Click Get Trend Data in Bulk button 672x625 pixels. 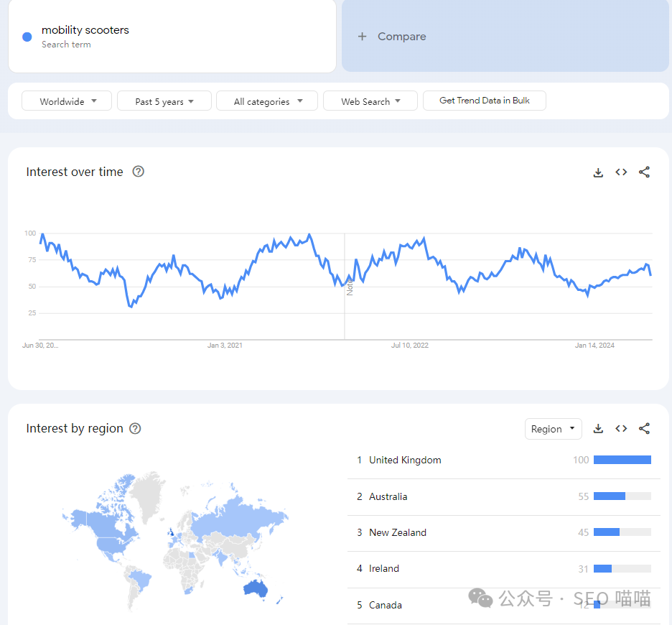point(485,101)
